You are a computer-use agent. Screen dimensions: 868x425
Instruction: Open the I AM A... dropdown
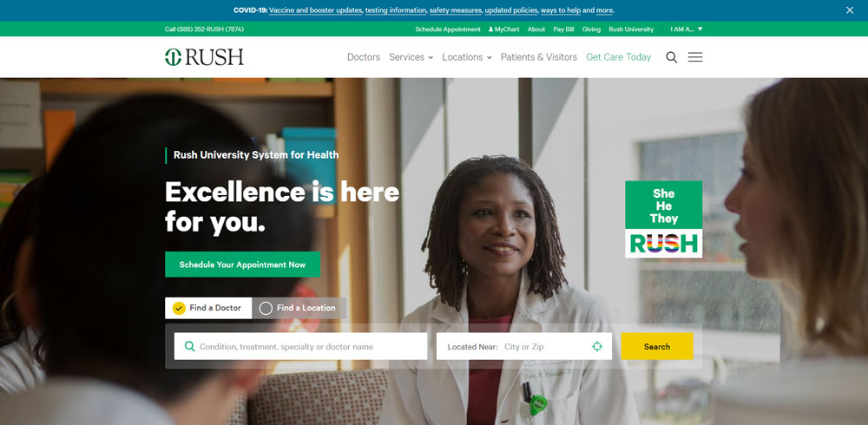[687, 29]
